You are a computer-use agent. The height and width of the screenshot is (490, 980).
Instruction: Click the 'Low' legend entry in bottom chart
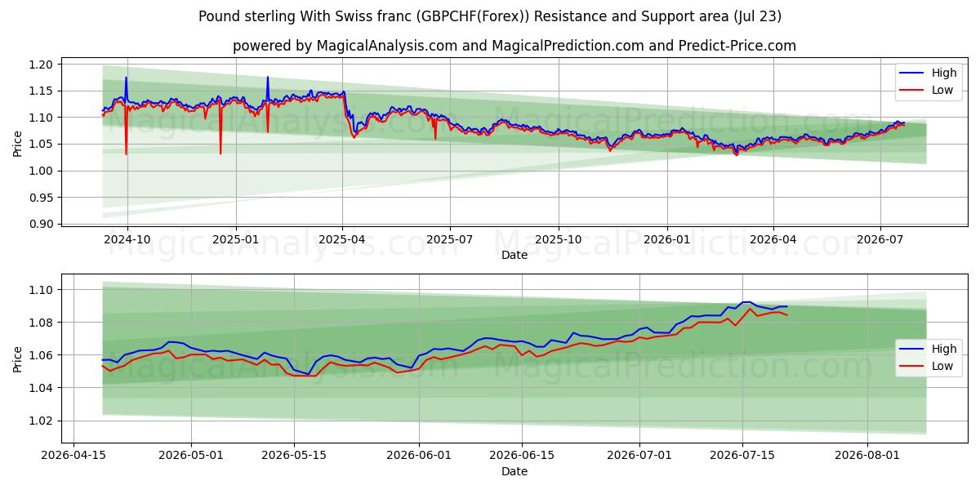point(942,366)
